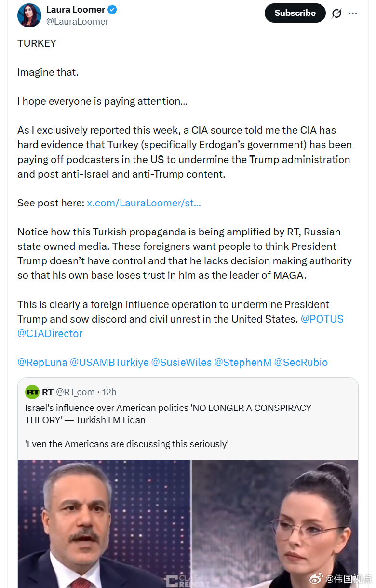Viewport: 376px width, 588px height.
Task: Click the Grok icon beside Subscribe
Action: (x=336, y=14)
